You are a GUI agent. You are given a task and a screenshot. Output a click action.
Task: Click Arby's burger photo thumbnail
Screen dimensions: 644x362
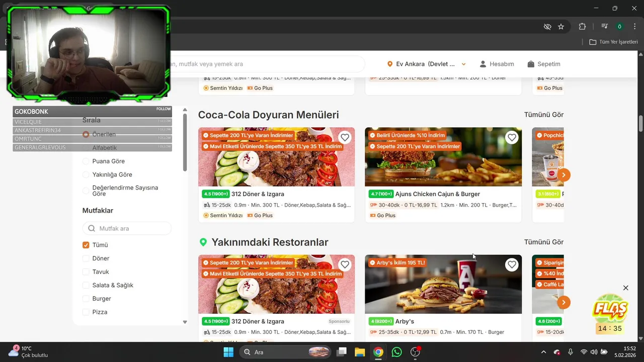(x=443, y=284)
